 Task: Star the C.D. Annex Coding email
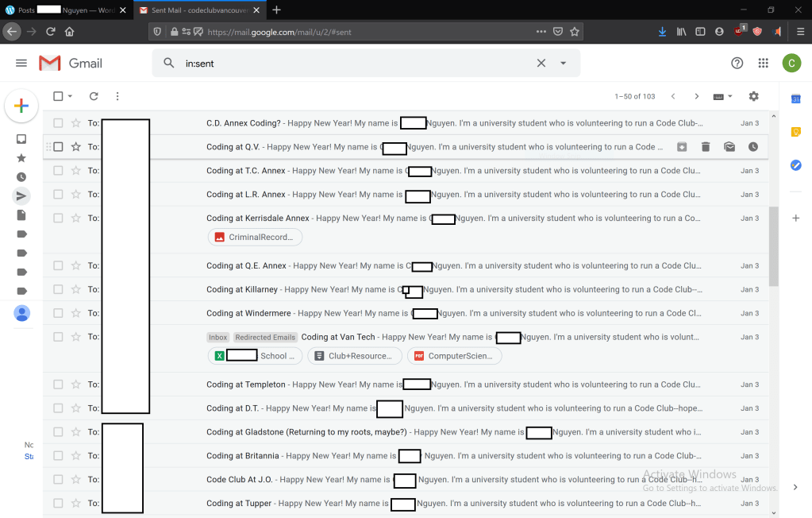point(76,123)
